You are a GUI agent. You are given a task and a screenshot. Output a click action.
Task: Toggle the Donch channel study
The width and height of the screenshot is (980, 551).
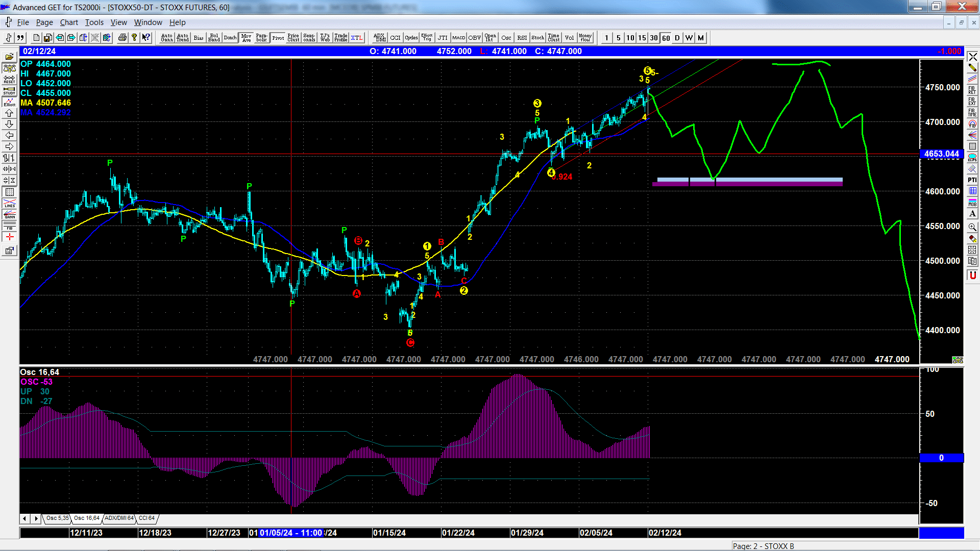(230, 38)
